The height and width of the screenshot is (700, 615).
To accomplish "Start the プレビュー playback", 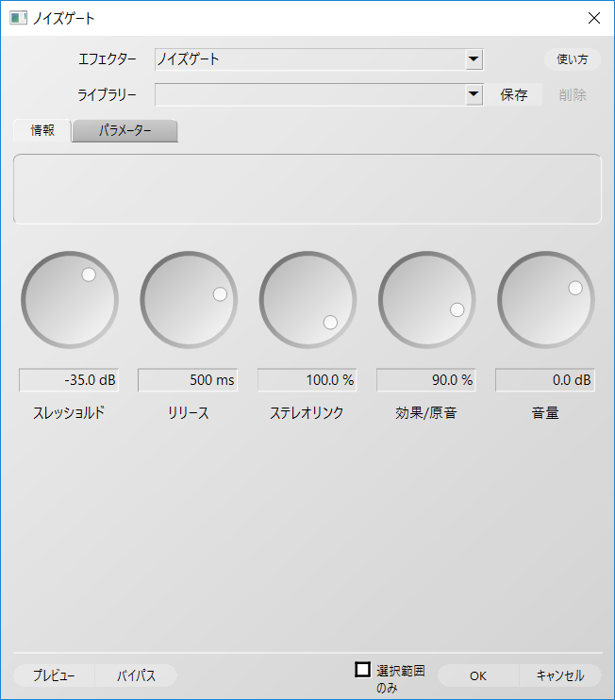I will point(55,675).
